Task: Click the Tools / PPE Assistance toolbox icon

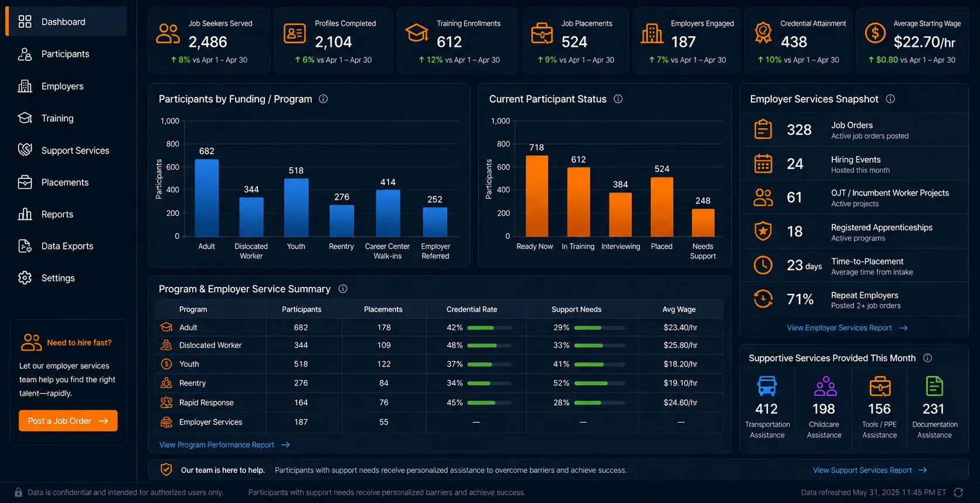Action: 880,386
